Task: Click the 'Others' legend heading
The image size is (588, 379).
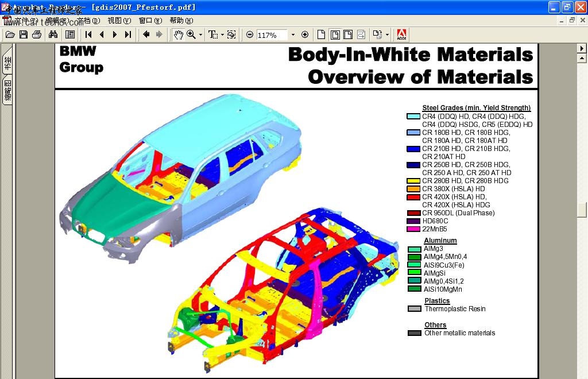Action: point(435,325)
